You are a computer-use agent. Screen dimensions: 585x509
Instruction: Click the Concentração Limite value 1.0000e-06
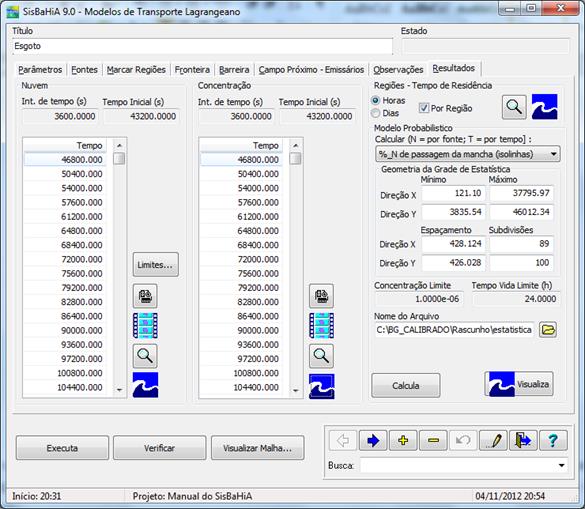tap(419, 299)
